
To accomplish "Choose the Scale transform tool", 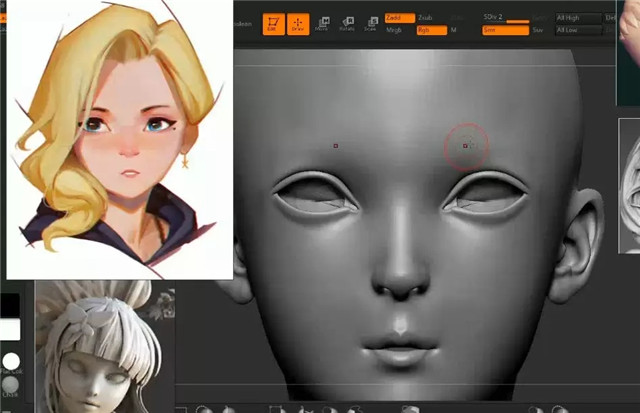I will 370,24.
